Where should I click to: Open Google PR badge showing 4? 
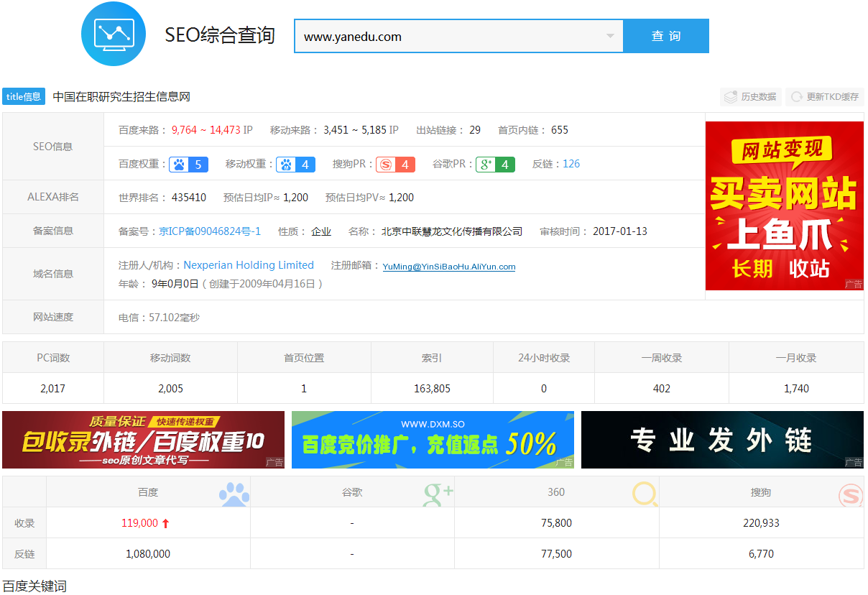(495, 165)
